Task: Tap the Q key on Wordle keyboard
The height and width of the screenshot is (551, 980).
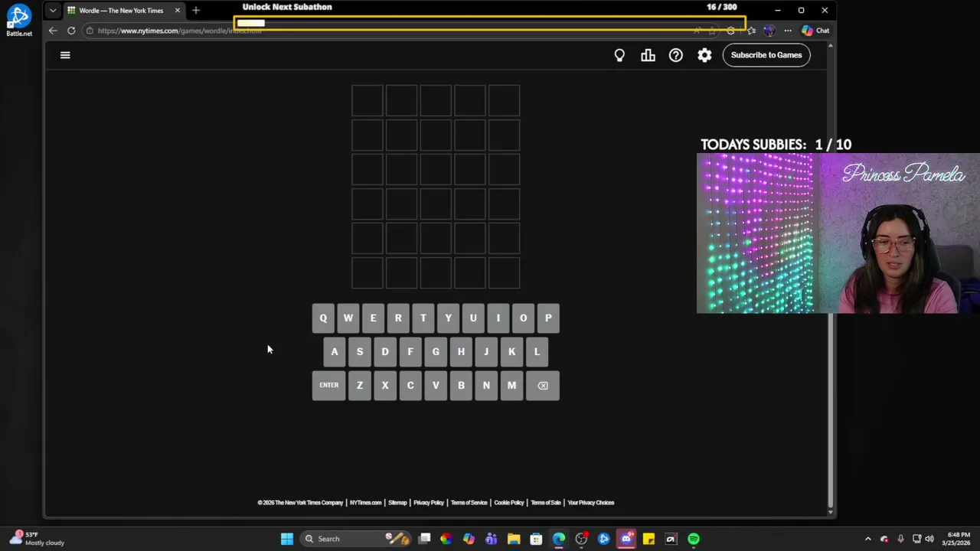Action: [x=323, y=318]
